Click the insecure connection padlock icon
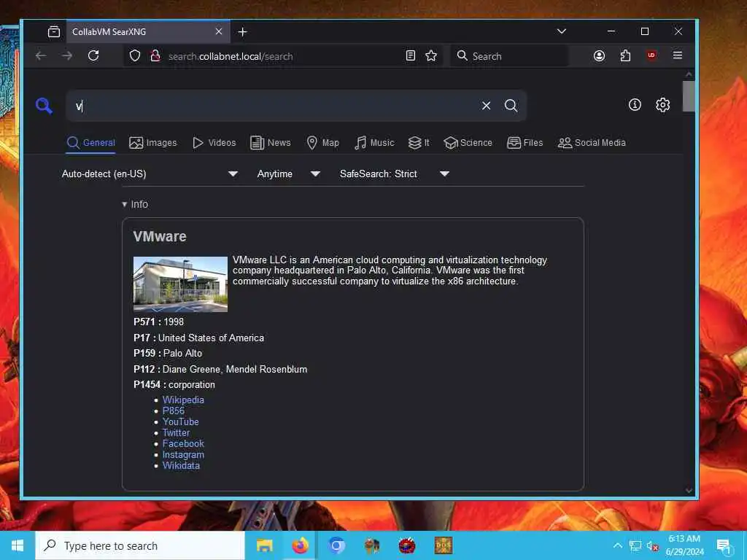 coord(155,55)
